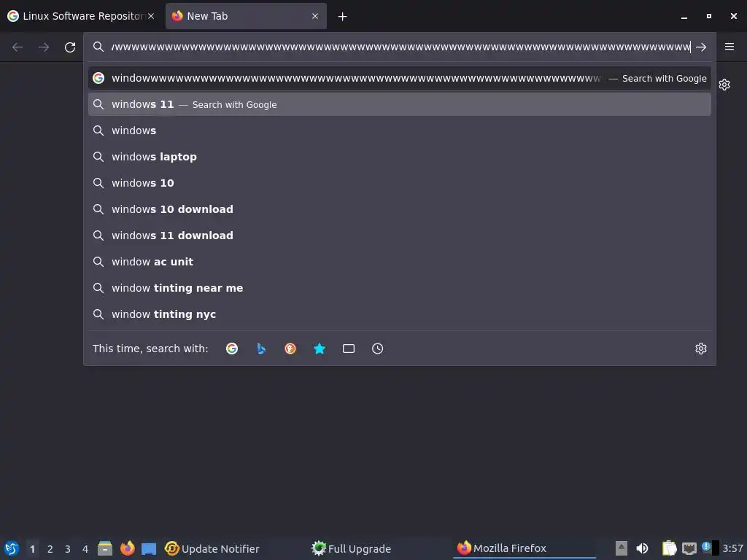
Task: Select 'window tinting nyc' suggestion
Action: pos(400,314)
